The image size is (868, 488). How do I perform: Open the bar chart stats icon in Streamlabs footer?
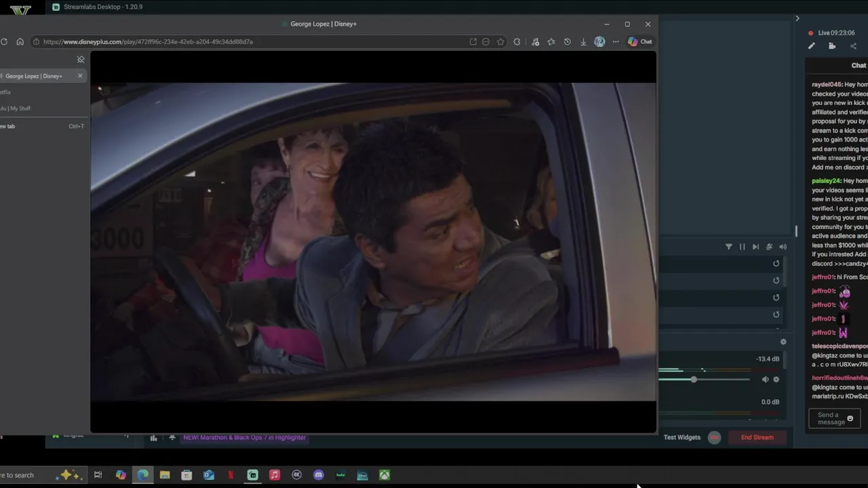point(153,438)
